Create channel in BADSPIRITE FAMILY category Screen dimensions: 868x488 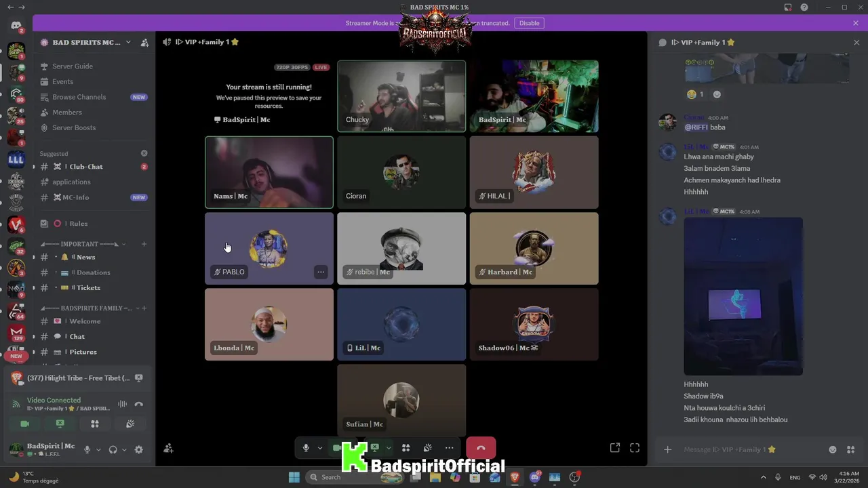pyautogui.click(x=144, y=308)
